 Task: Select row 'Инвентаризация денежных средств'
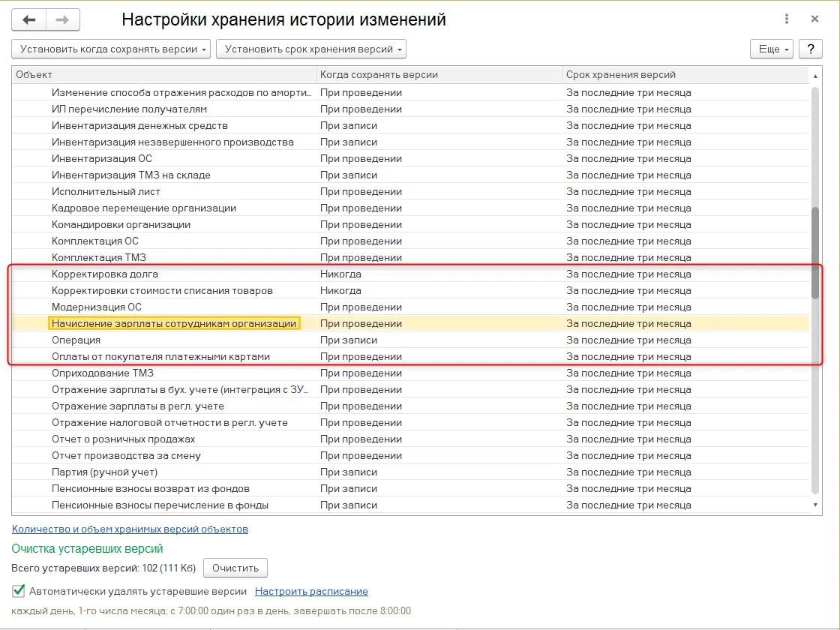tap(410, 126)
